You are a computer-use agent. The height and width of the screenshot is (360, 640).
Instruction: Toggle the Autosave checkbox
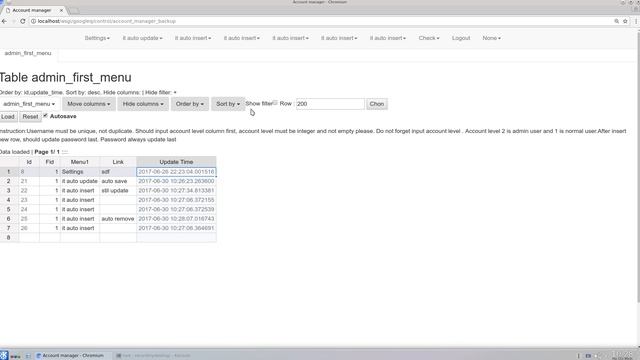click(x=46, y=116)
